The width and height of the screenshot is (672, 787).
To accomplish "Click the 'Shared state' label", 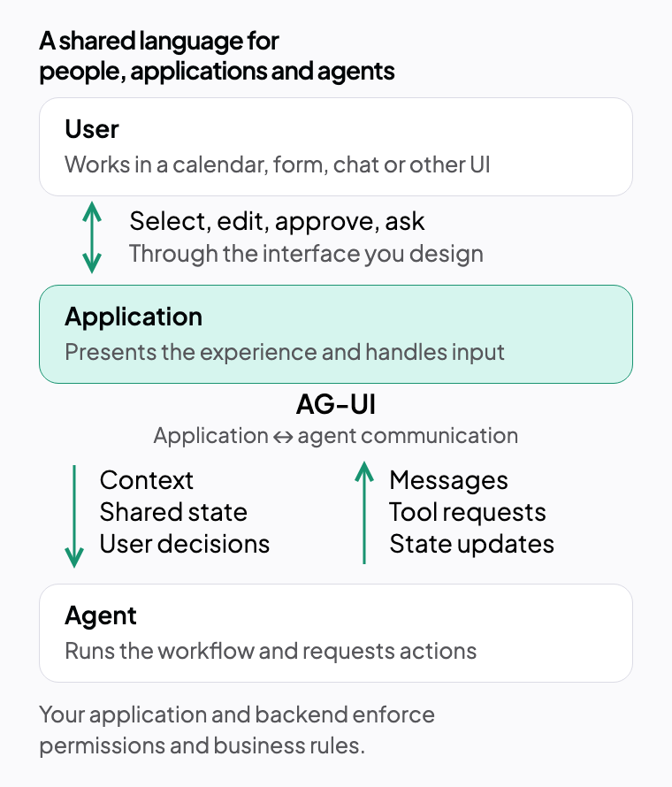I will click(173, 513).
